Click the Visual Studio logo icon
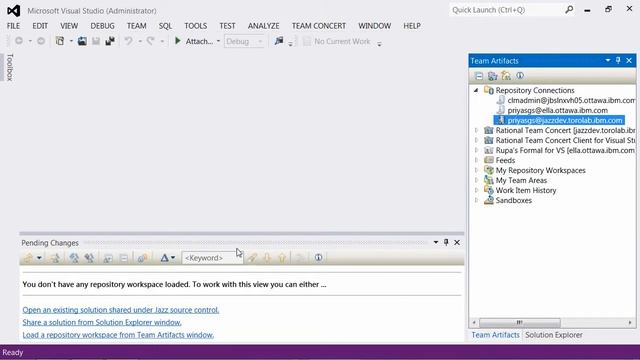Screen dimensions: 640x360 coord(13,11)
